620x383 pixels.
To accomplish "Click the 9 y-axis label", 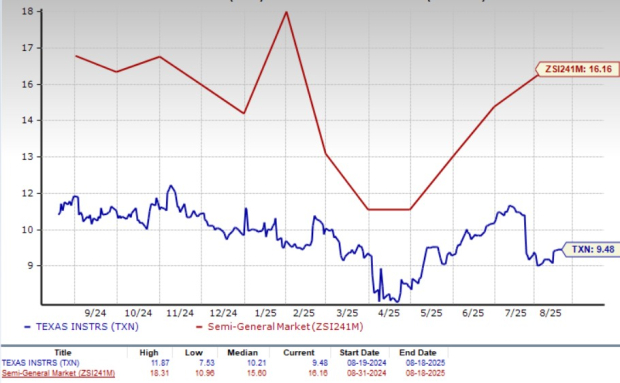I will point(30,266).
